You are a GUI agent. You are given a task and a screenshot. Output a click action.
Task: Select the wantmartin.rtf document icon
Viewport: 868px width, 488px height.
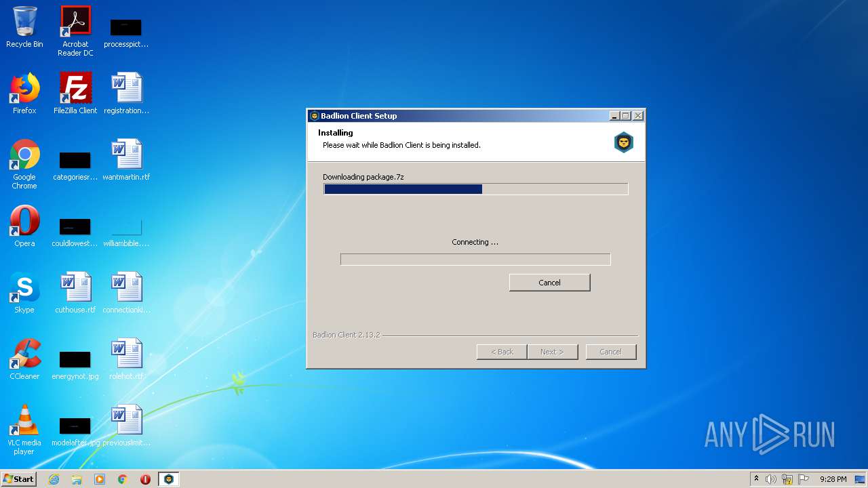point(126,160)
